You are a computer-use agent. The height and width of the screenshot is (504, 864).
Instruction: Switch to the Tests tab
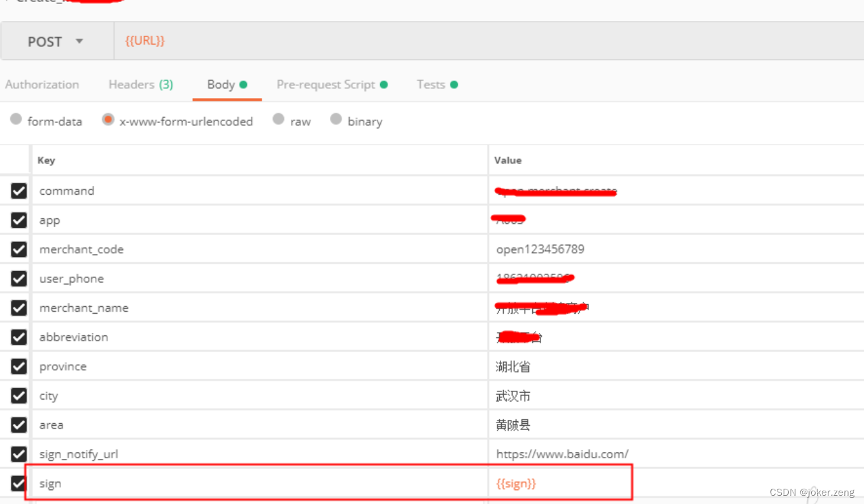click(431, 84)
